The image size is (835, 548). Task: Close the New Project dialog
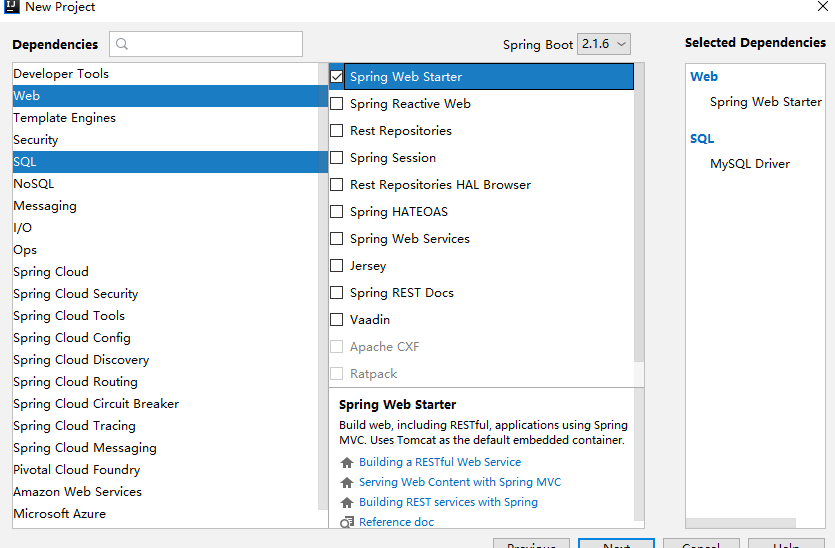823,6
